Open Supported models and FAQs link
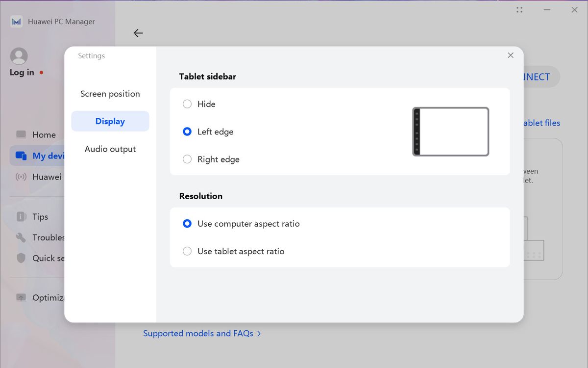 (x=202, y=333)
